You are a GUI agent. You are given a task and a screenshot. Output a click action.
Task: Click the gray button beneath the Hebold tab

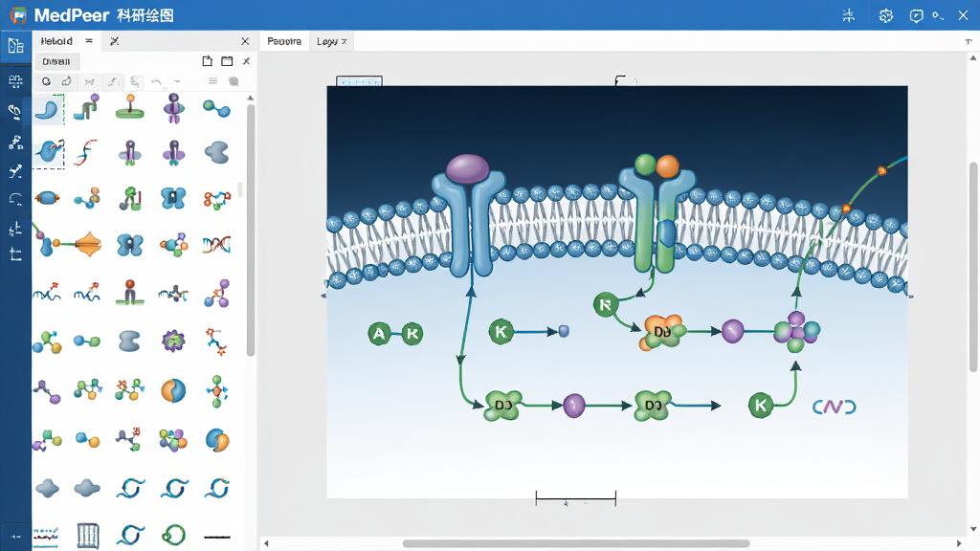(56, 61)
